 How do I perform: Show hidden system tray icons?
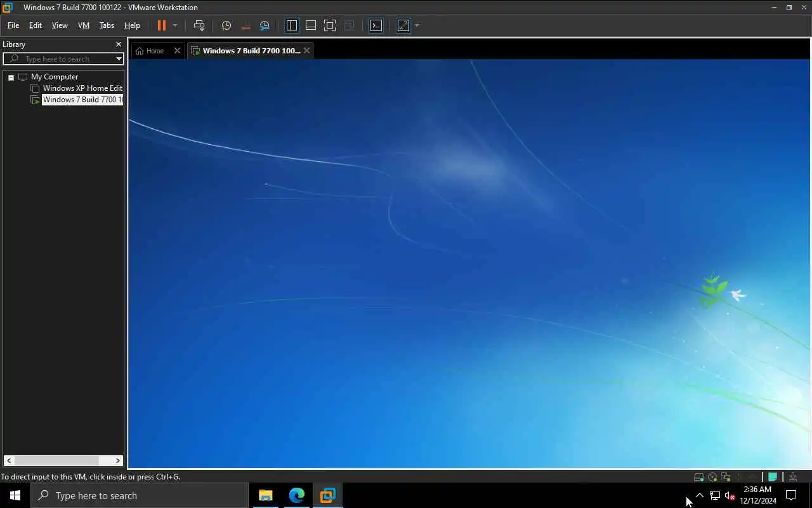(x=700, y=495)
